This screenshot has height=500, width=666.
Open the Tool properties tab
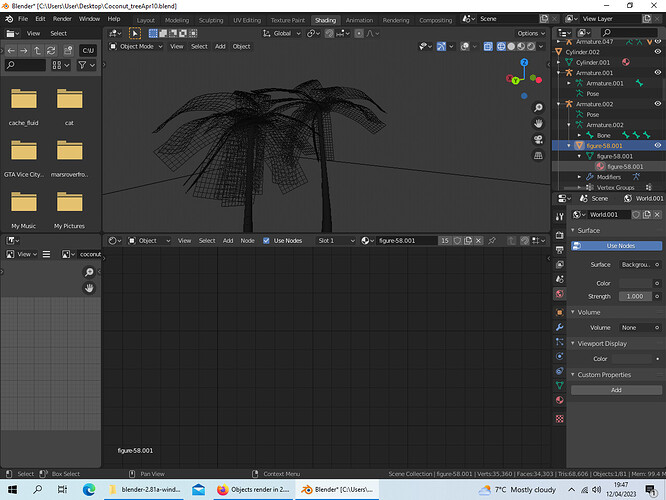pos(559,217)
